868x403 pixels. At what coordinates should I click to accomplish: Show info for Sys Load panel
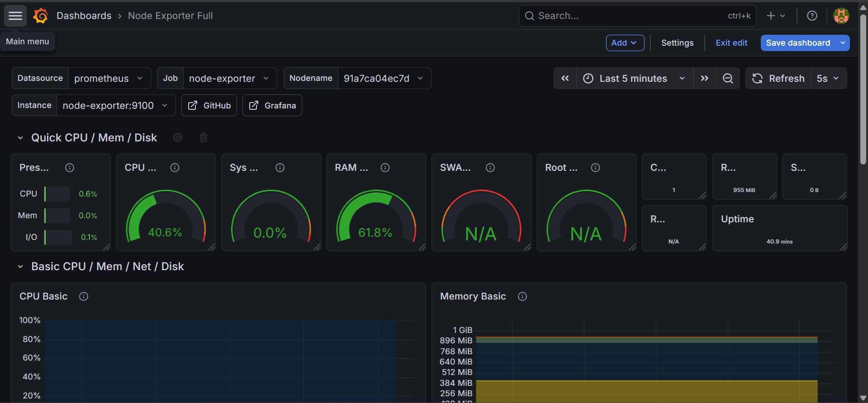(280, 168)
